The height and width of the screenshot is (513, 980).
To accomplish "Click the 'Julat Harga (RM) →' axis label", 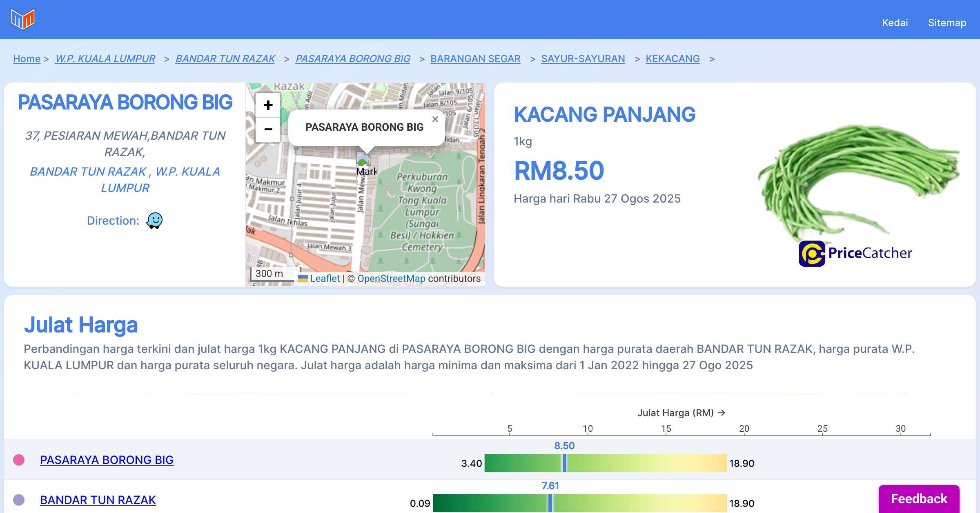I will coord(681,413).
